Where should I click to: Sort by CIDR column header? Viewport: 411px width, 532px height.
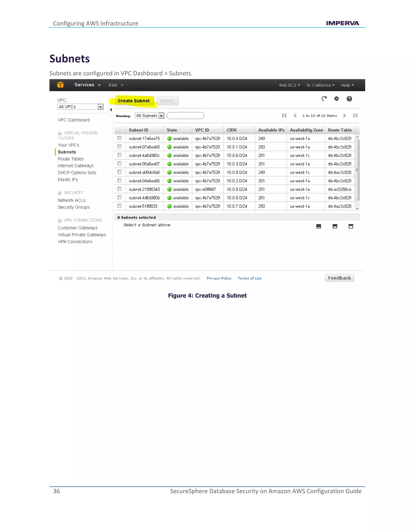239,130
